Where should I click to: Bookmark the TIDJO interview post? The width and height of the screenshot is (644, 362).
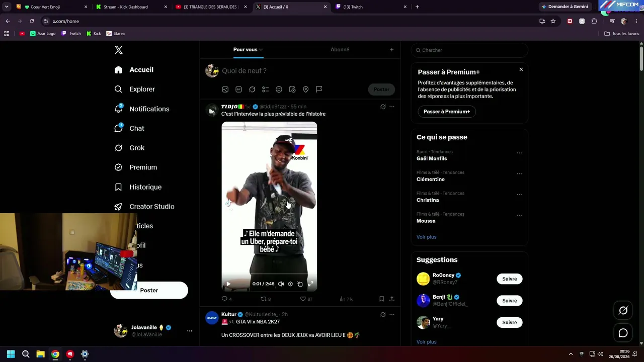pyautogui.click(x=381, y=299)
